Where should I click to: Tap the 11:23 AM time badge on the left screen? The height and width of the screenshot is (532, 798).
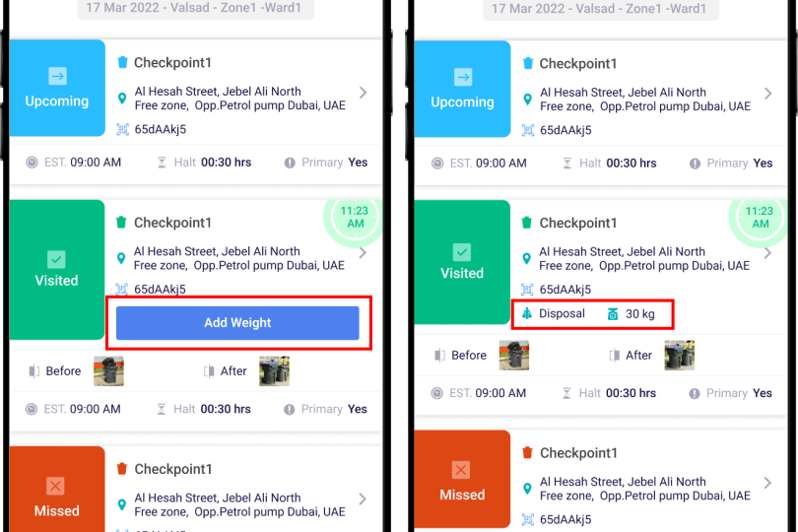pos(354,217)
